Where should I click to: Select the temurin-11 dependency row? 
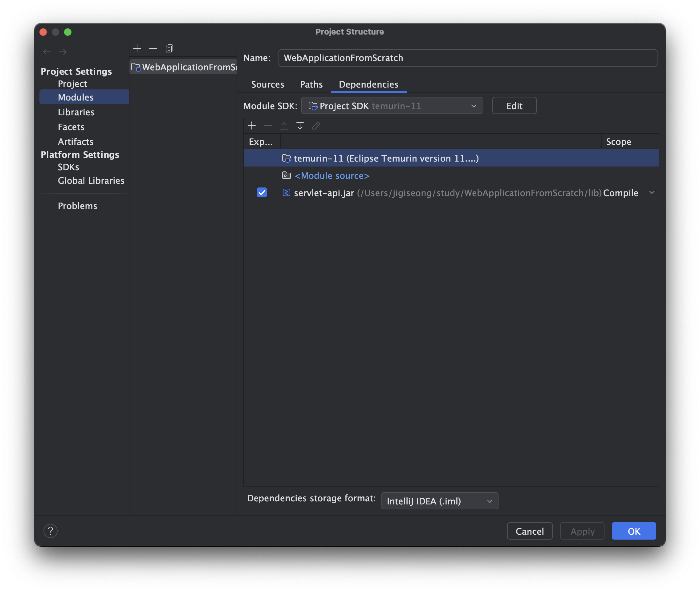click(451, 158)
